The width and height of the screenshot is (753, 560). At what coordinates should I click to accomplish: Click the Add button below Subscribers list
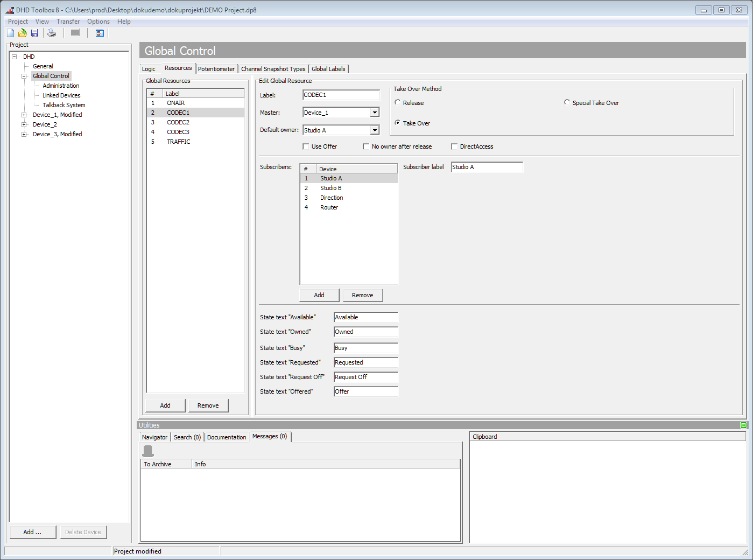tap(319, 295)
